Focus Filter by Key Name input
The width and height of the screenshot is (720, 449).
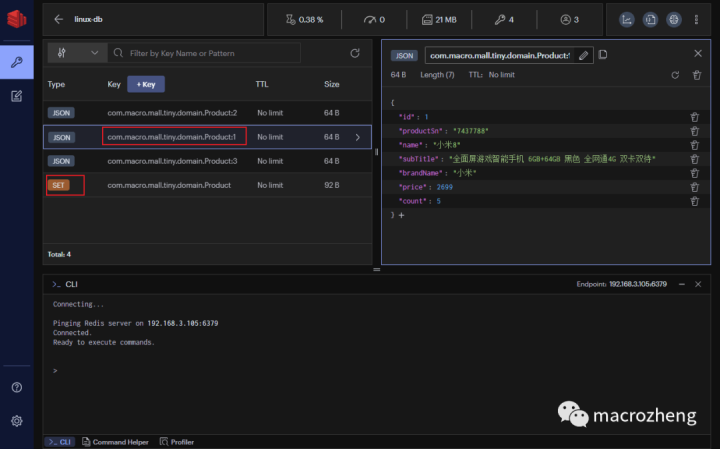pos(204,53)
